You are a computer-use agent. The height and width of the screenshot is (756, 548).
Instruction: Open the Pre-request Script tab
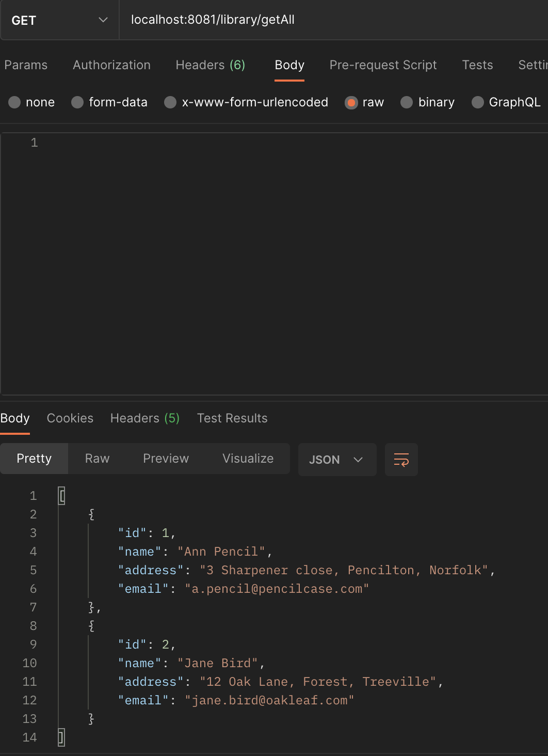(x=383, y=65)
